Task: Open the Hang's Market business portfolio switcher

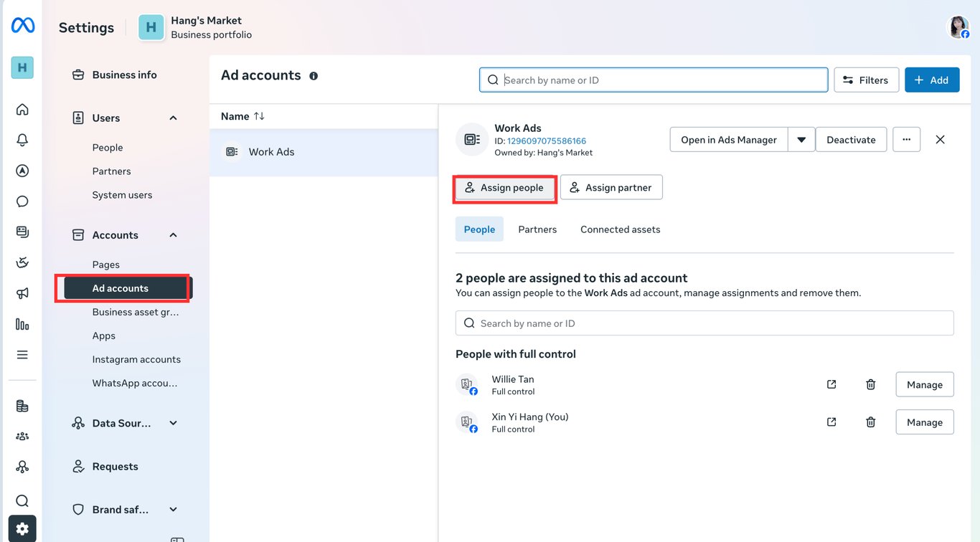Action: (x=195, y=27)
